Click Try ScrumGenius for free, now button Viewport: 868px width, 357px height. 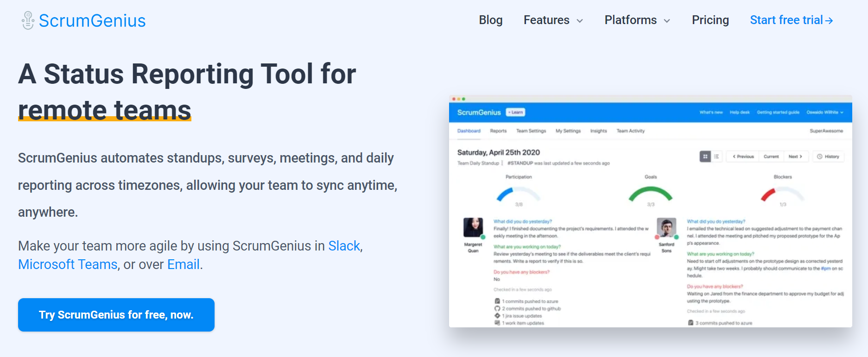[116, 315]
